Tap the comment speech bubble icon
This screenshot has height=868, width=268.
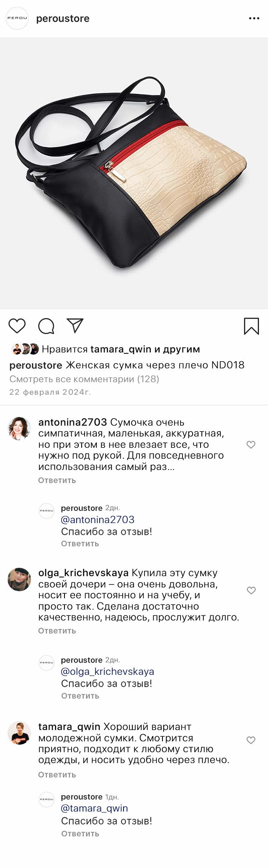pyautogui.click(x=46, y=326)
